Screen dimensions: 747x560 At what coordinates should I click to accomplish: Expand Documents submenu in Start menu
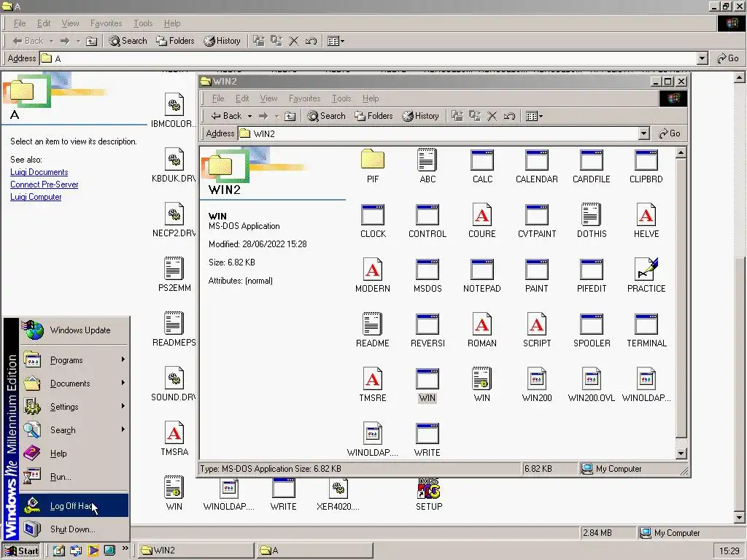74,384
